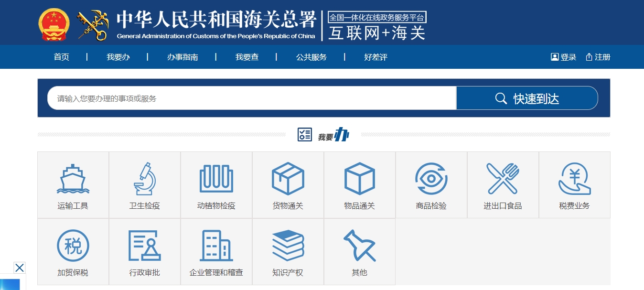The image size is (644, 290).
Task: Go to the 首页 menu item
Action: (62, 57)
